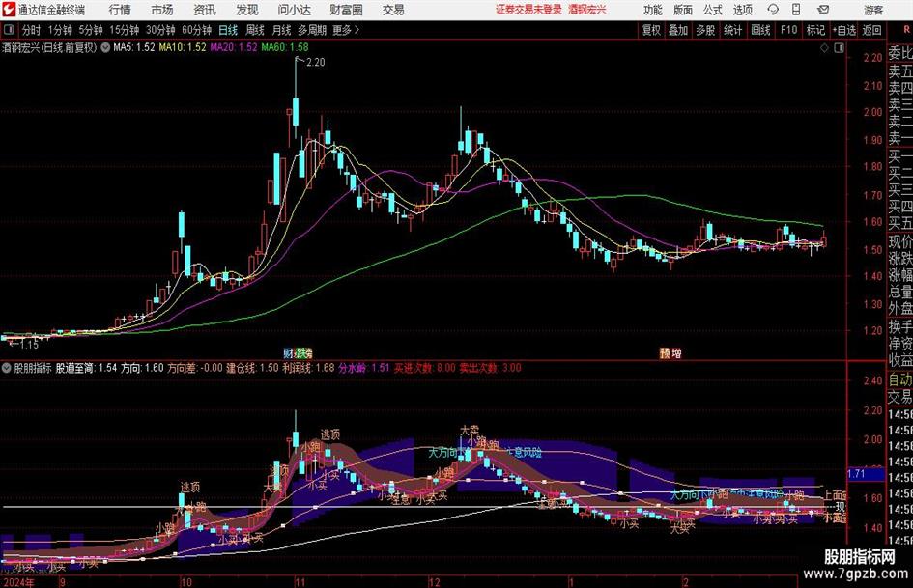Open the 行情 menu
Image resolution: width=913 pixels, height=588 pixels.
pyautogui.click(x=120, y=10)
